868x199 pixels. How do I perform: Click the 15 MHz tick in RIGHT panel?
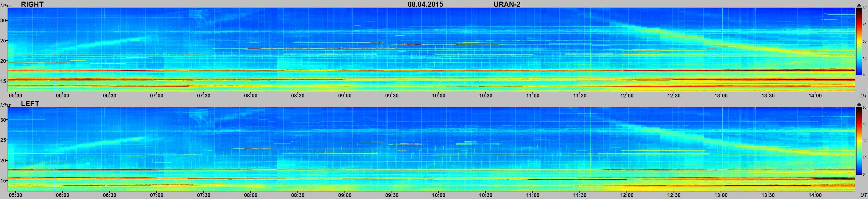coord(3,81)
